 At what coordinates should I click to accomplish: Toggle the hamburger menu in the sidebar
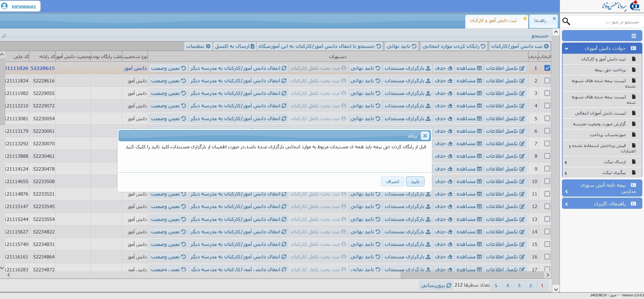(x=634, y=36)
